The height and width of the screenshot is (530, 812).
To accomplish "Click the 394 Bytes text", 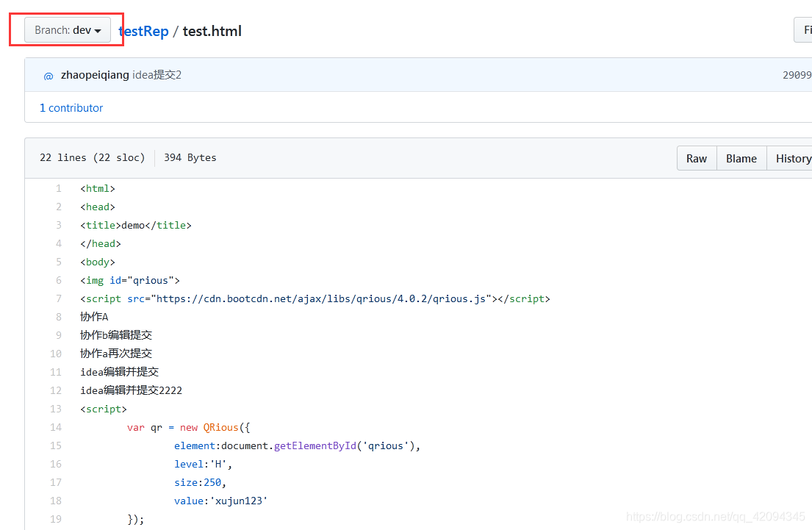I will (190, 157).
